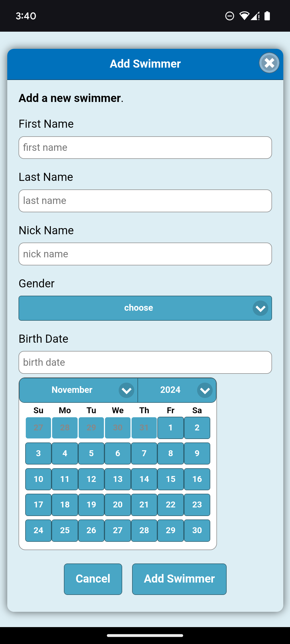Focus the last name field
Screen dimensions: 290x644
coord(145,201)
